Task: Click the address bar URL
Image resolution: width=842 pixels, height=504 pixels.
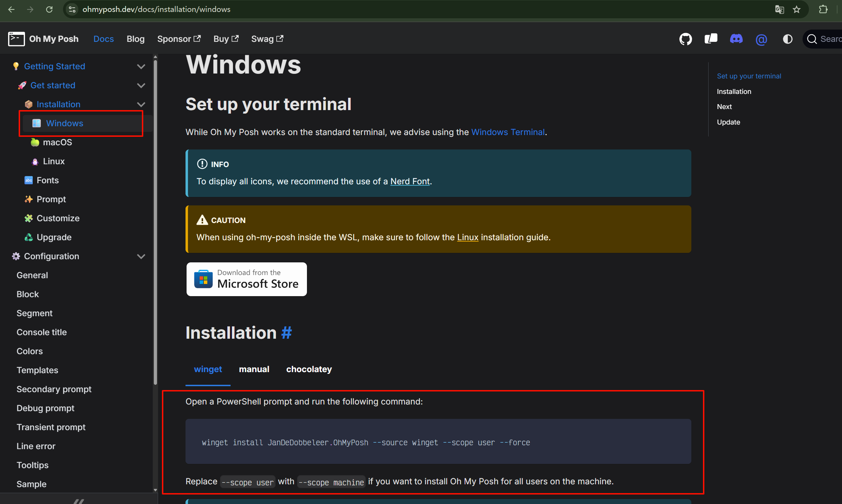Action: tap(156, 9)
